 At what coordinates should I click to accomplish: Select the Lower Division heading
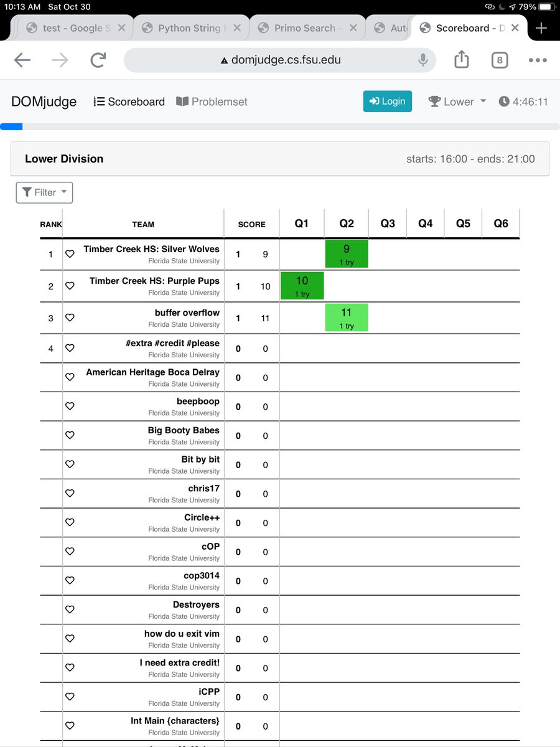[64, 159]
